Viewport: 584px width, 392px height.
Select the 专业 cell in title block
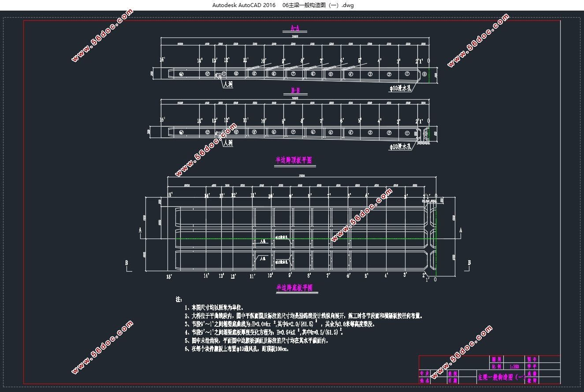tap(424, 373)
